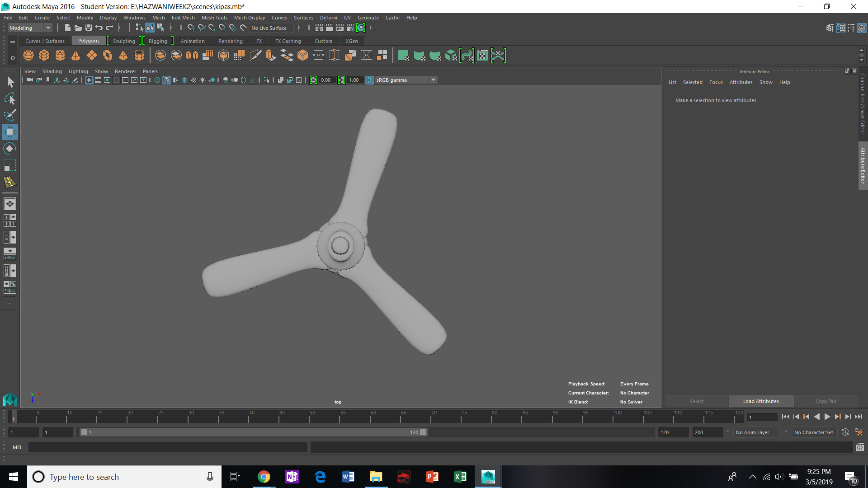Image resolution: width=868 pixels, height=488 pixels.
Task: Open the Mesh menu
Action: pos(158,18)
